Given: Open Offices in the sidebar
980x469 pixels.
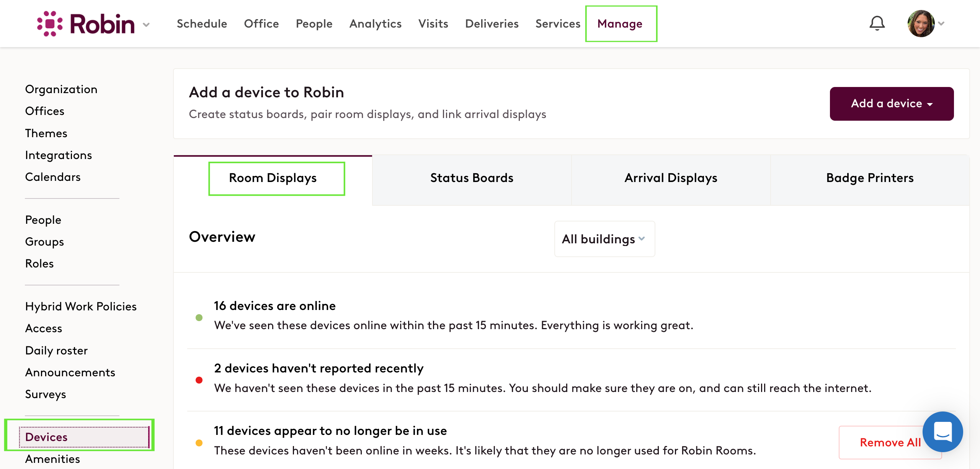Looking at the screenshot, I should [x=45, y=111].
